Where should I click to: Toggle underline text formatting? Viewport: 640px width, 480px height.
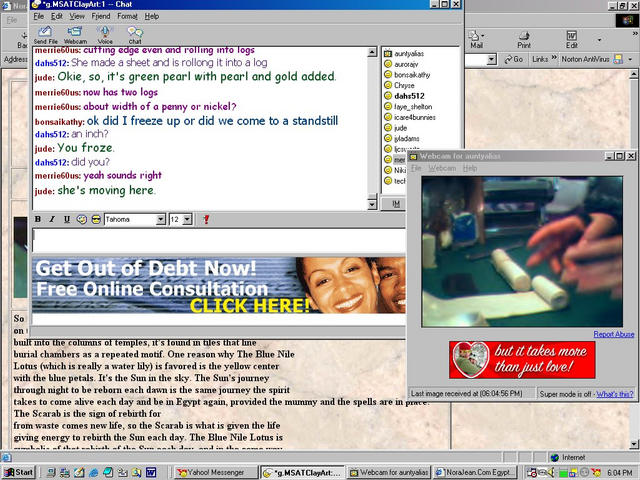[67, 219]
